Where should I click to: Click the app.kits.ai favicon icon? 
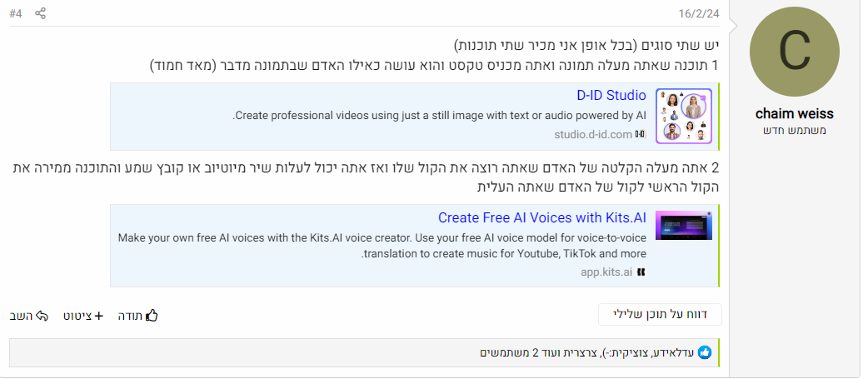pyautogui.click(x=641, y=272)
